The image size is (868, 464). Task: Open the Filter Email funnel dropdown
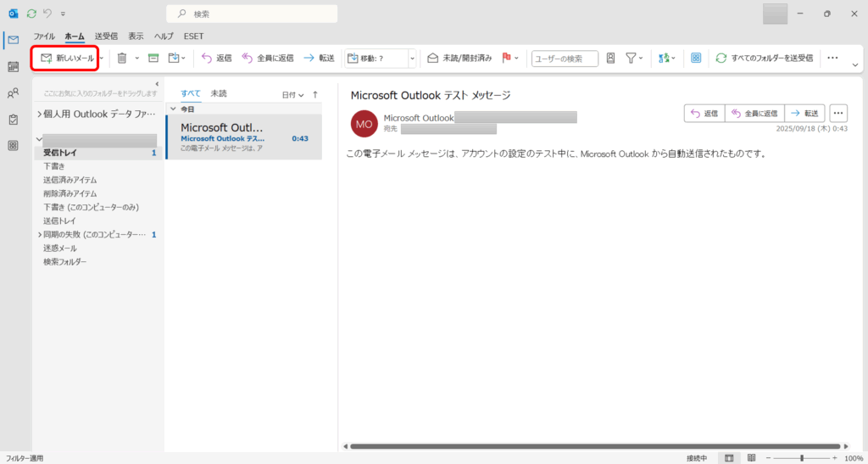[634, 58]
